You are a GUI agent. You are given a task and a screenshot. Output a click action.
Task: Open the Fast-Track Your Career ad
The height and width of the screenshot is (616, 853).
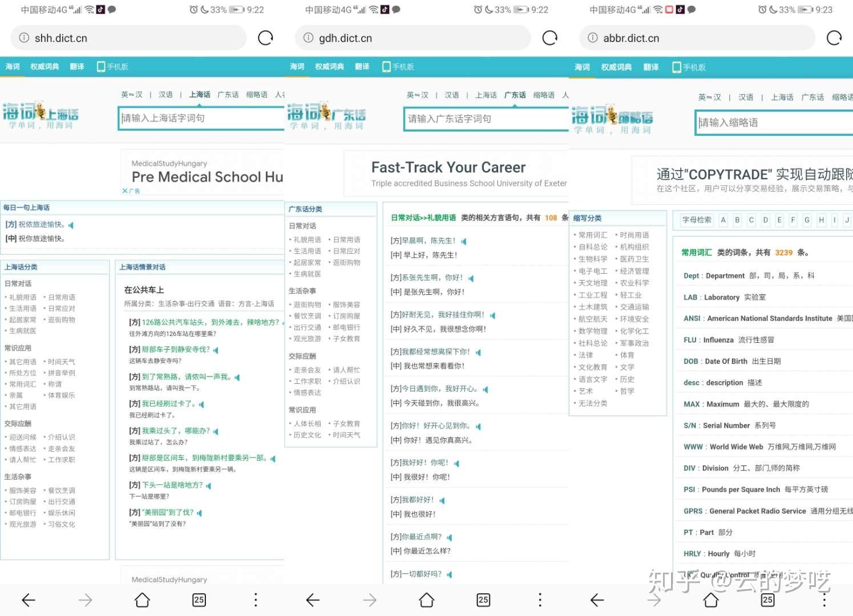(x=456, y=173)
